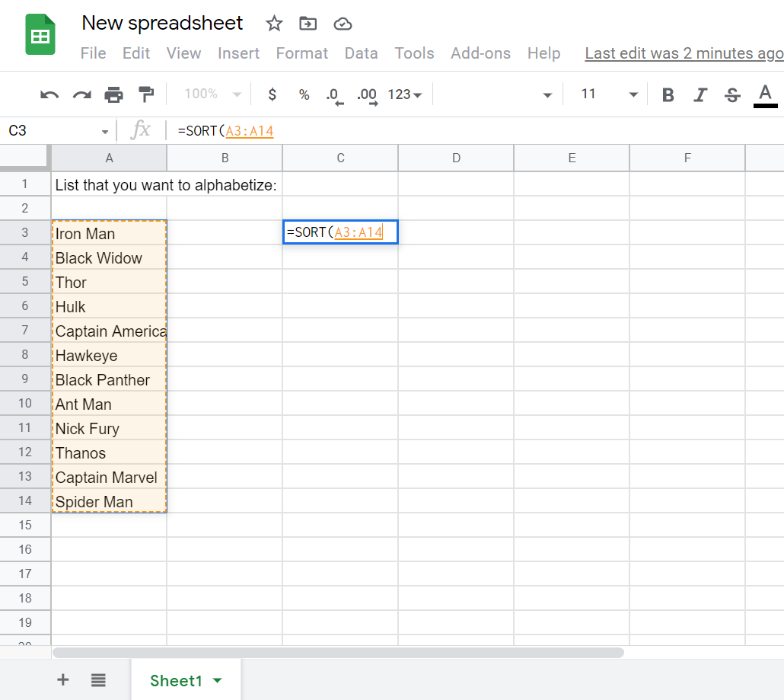Open the Sheet1 tab options arrow
Screen dimensions: 784x700
[x=218, y=680]
